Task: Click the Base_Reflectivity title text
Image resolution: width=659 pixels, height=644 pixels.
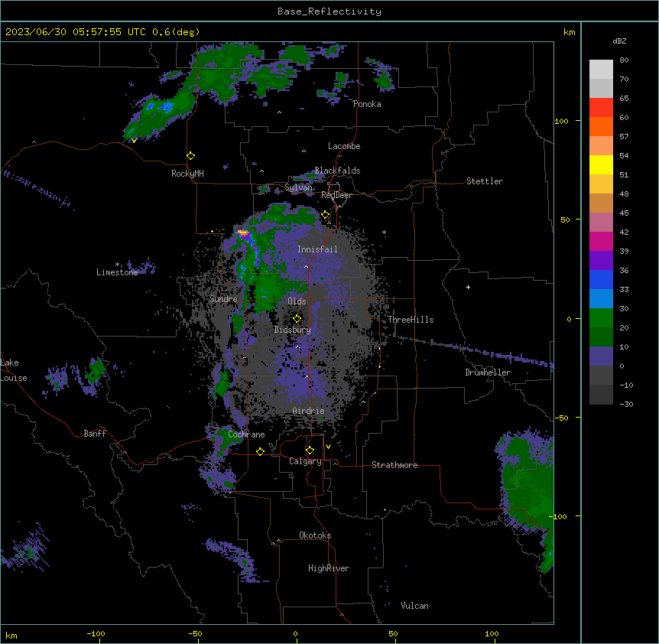Action: (329, 11)
